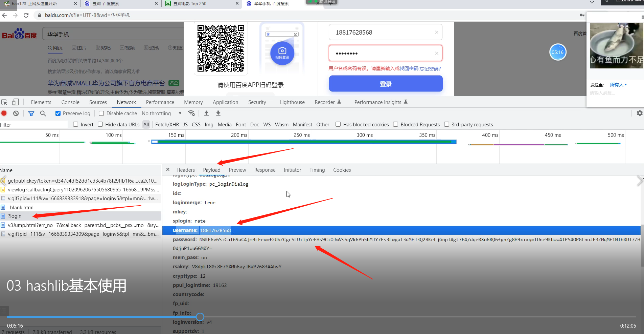The image size is (644, 334).
Task: Close the request details pane
Action: point(168,170)
